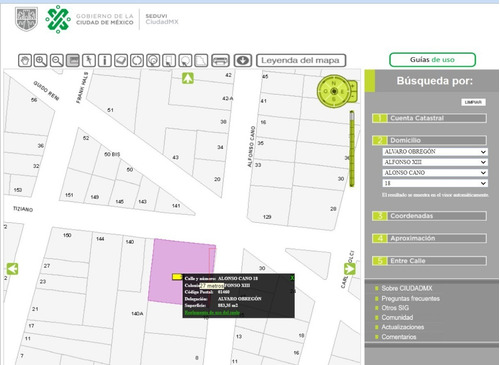Click the print map icon
This screenshot has width=500, height=365.
[220, 61]
